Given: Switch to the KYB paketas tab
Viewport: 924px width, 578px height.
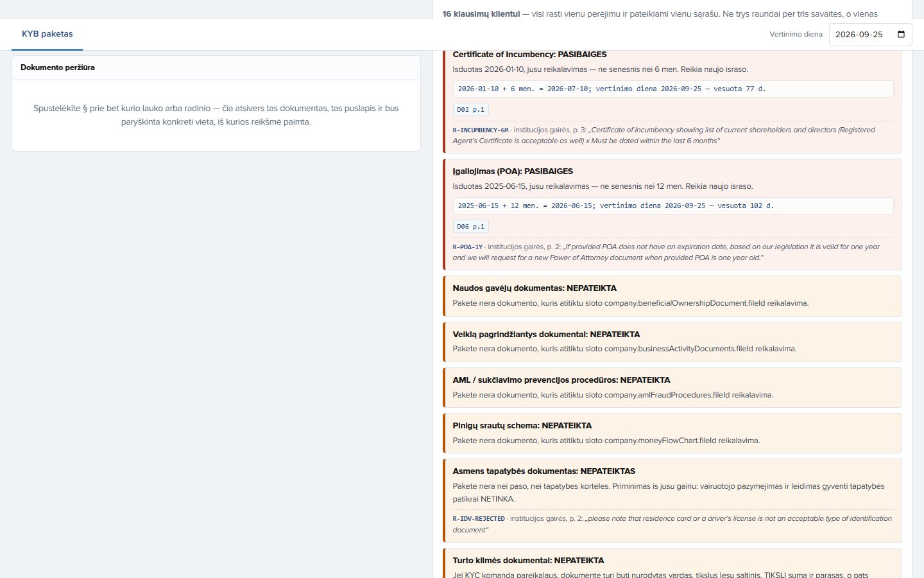Looking at the screenshot, I should point(47,34).
